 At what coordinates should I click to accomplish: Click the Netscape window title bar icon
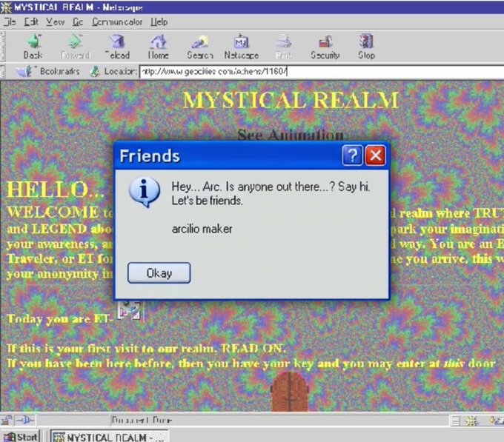(x=7, y=7)
